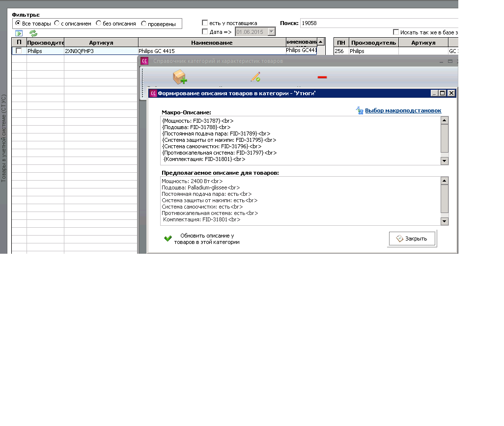Select article cell '2XN0QFHP3'

pos(101,51)
